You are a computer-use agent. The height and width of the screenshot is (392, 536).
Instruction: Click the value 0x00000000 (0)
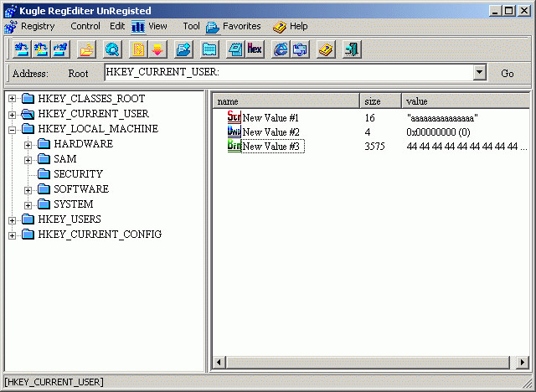click(438, 132)
